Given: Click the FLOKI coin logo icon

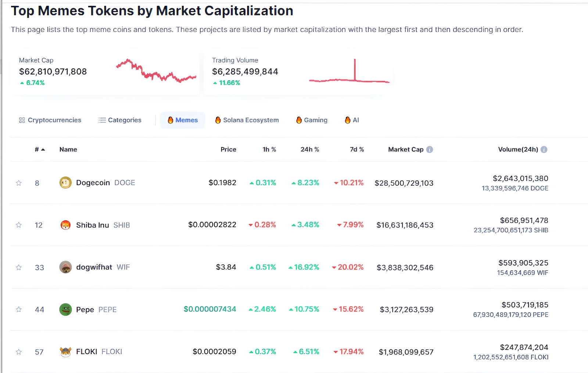Looking at the screenshot, I should (x=65, y=352).
